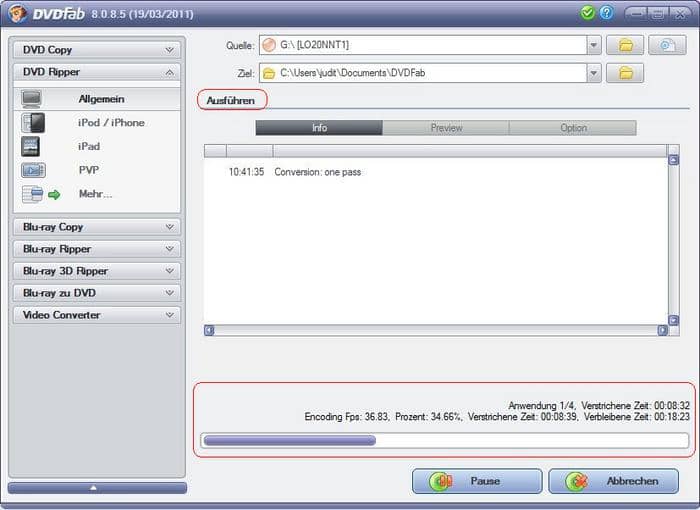The image size is (700, 510).
Task: Switch to the Preview tab
Action: pyautogui.click(x=446, y=128)
